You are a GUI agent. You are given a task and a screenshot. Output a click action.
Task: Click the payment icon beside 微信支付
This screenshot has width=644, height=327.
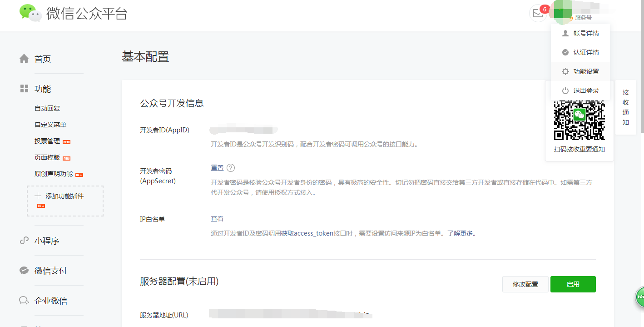tap(24, 270)
